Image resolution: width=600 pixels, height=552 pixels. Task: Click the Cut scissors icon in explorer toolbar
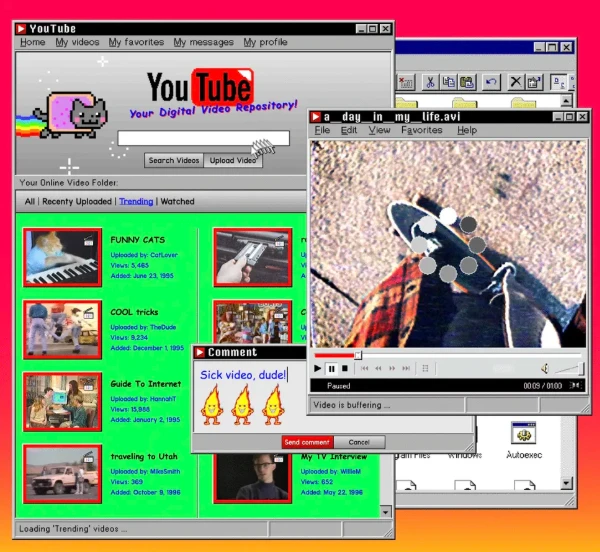coord(430,82)
